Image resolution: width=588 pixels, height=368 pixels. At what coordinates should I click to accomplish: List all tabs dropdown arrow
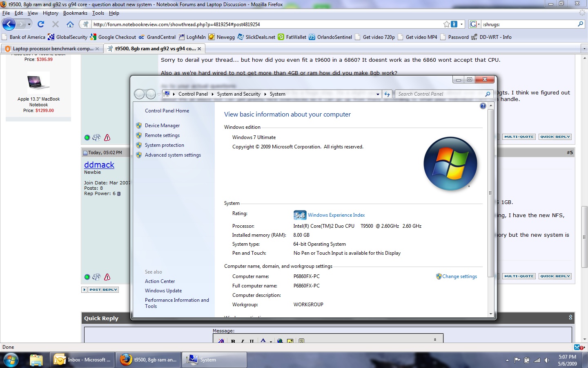(584, 49)
